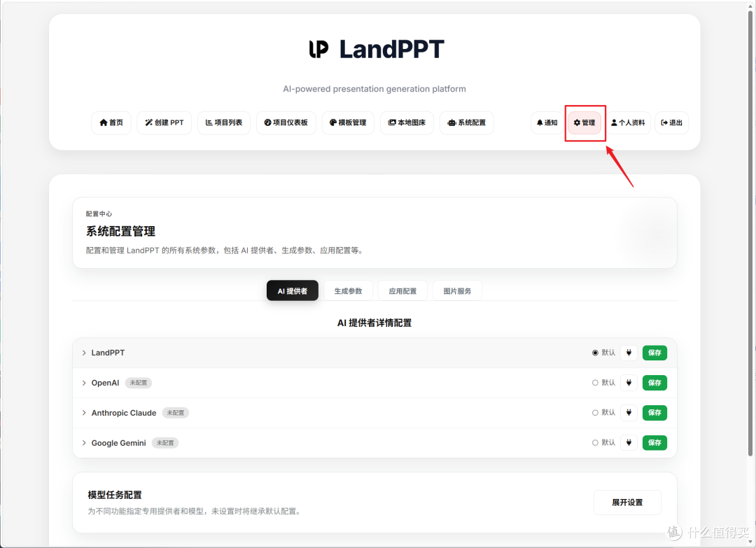Open 模板管理 template manager
This screenshot has height=548, width=756.
348,123
